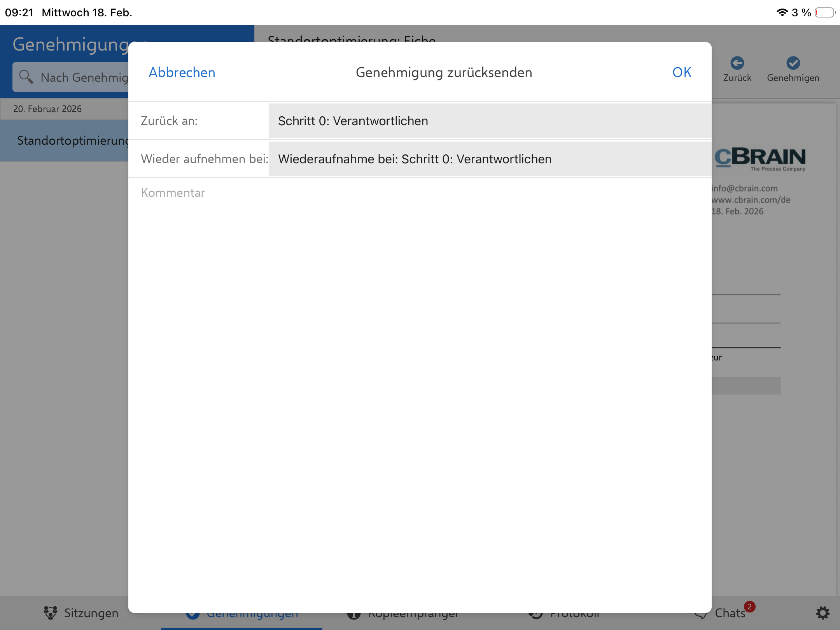Switch to the Sitzungen tab
The image size is (840, 630).
[91, 613]
